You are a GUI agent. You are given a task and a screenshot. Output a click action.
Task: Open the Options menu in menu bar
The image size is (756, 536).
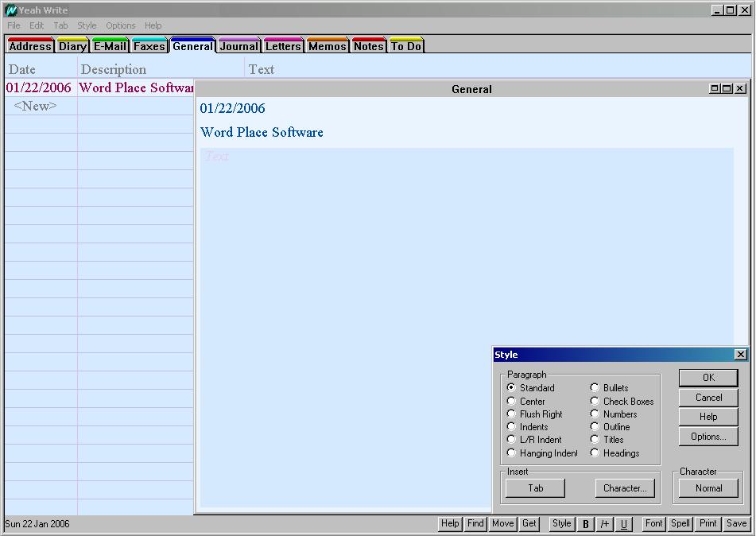[x=121, y=25]
